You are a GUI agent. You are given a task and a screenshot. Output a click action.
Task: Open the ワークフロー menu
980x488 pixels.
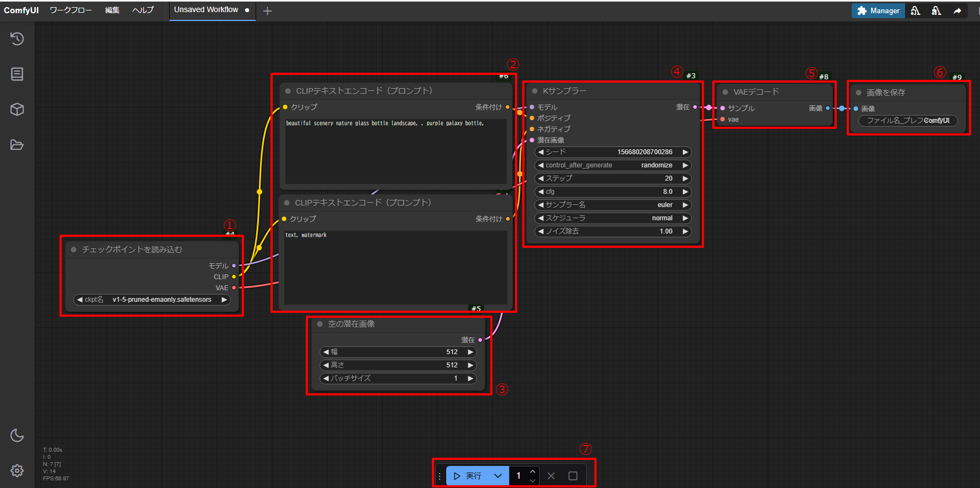click(71, 10)
